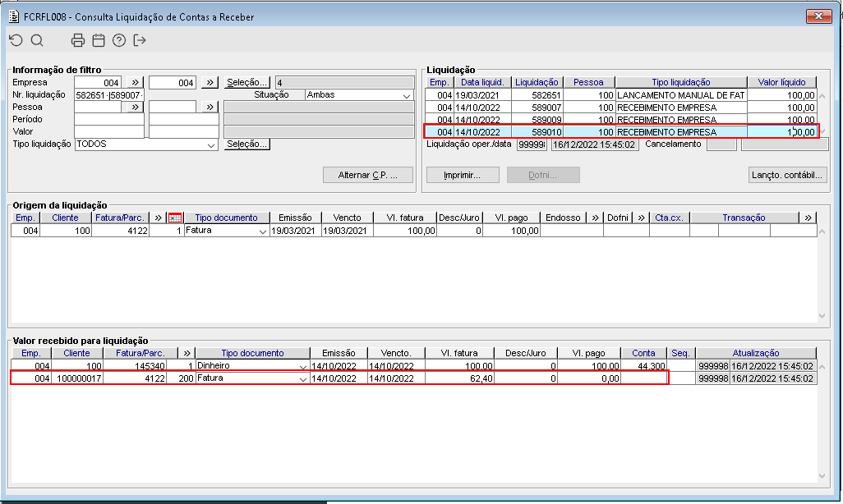
Task: Click Valor recebido scrollbar down arrow
Action: pos(822,475)
